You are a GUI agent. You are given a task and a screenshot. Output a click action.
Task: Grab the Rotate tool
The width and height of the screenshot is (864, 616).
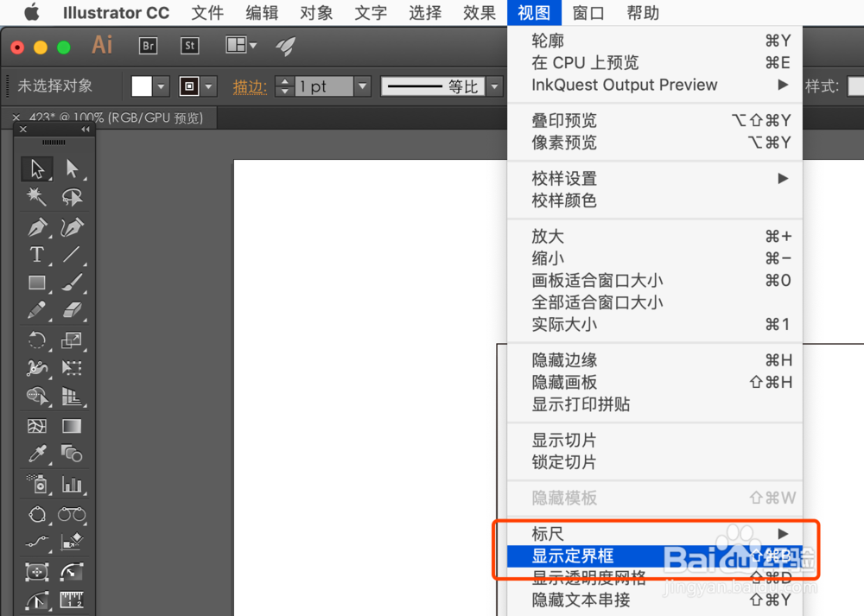36,340
